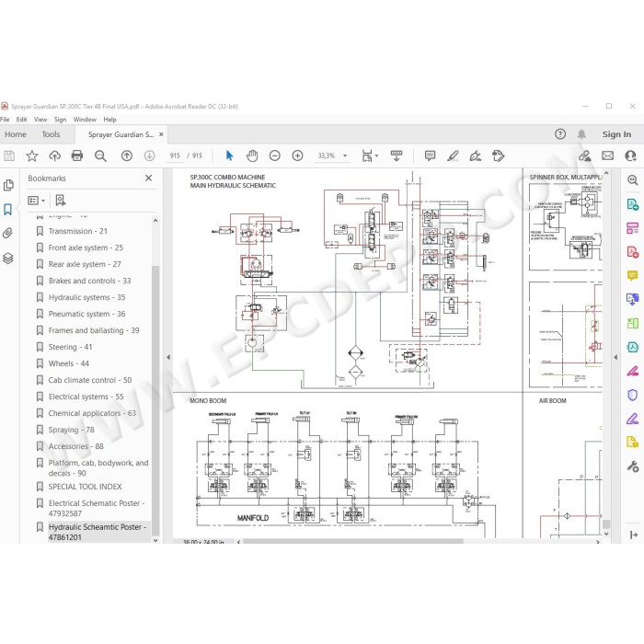Select the highlighter pen tool
This screenshot has height=644, width=644.
[453, 155]
